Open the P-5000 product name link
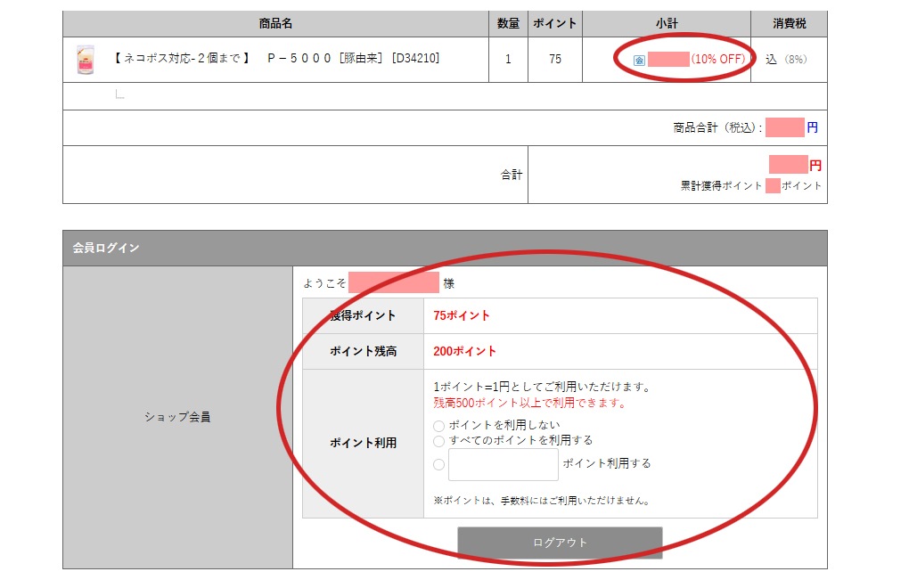This screenshot has width=909, height=588. (277, 59)
